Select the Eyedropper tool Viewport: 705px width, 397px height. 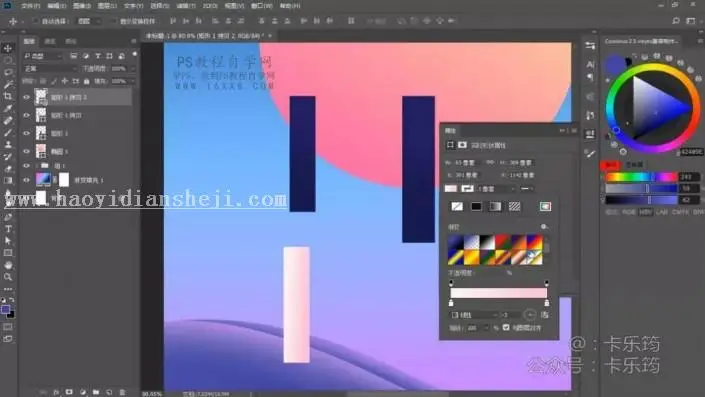tap(8, 108)
